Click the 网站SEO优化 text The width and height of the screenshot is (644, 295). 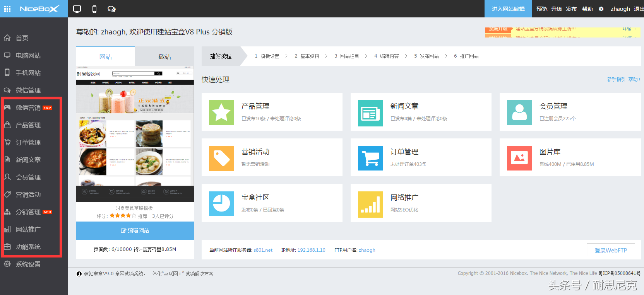click(x=404, y=210)
